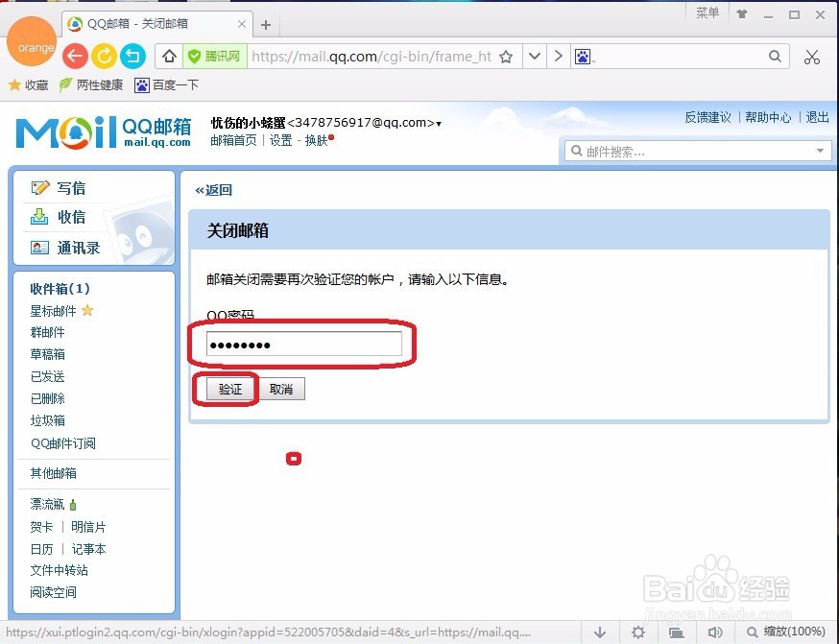Click the «返回 return link
Viewport: 839px width, 644px height.
point(213,189)
